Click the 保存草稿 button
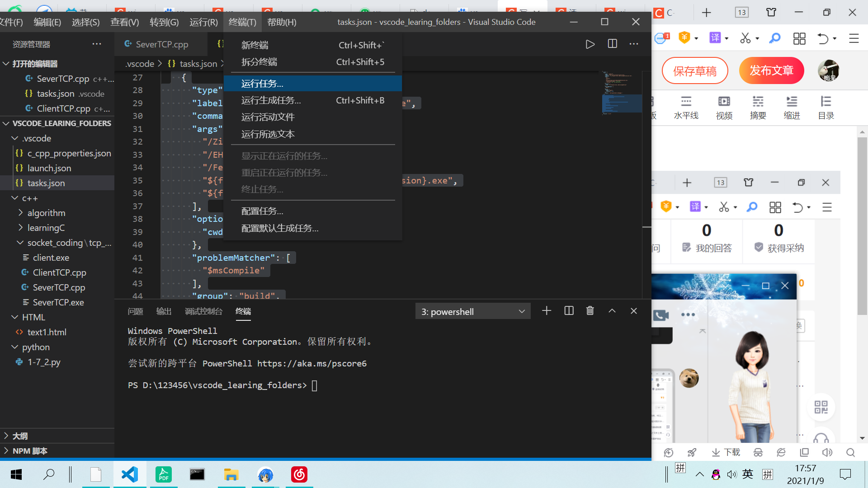The width and height of the screenshot is (868, 488). [695, 71]
